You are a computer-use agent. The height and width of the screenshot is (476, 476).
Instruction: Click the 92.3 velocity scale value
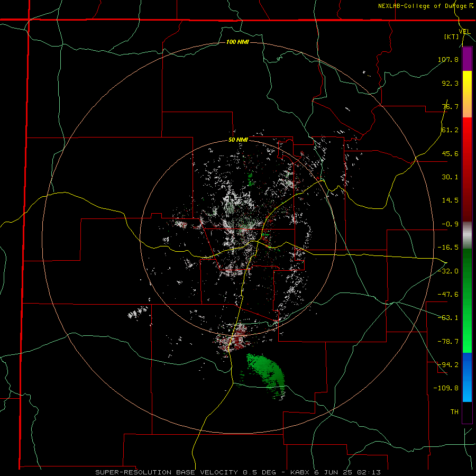click(450, 83)
